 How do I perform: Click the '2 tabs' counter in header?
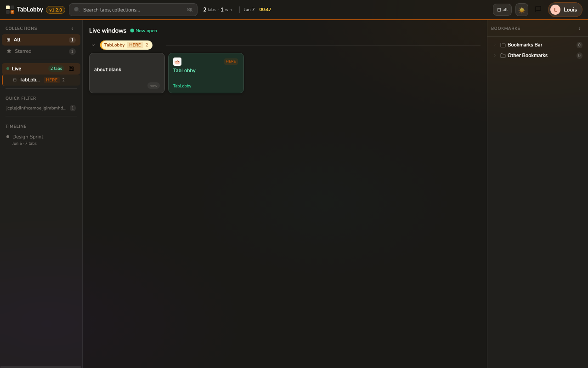(x=209, y=10)
